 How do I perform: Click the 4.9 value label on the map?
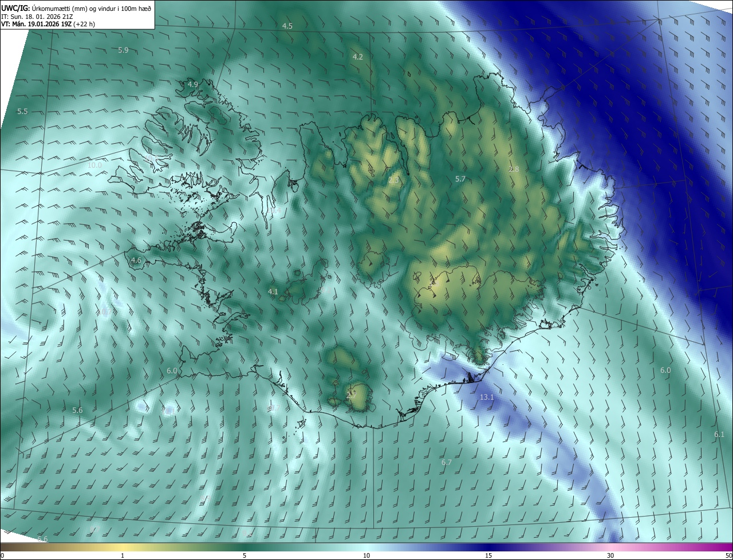click(x=193, y=85)
